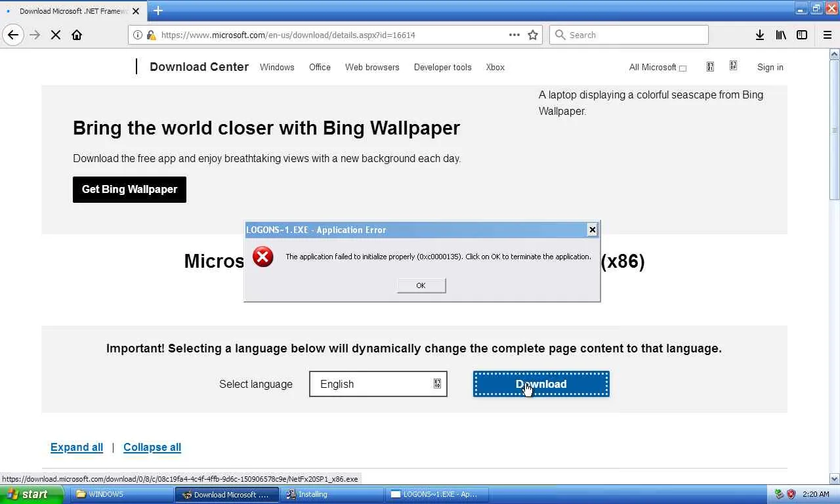Open the page actions three-dot menu
This screenshot has width=840, height=504.
coord(514,35)
